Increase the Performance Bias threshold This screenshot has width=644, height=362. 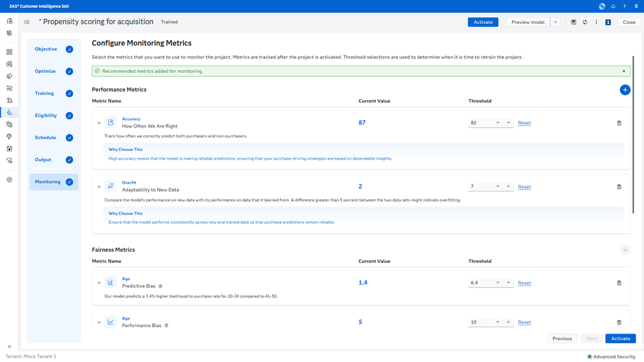tap(508, 322)
